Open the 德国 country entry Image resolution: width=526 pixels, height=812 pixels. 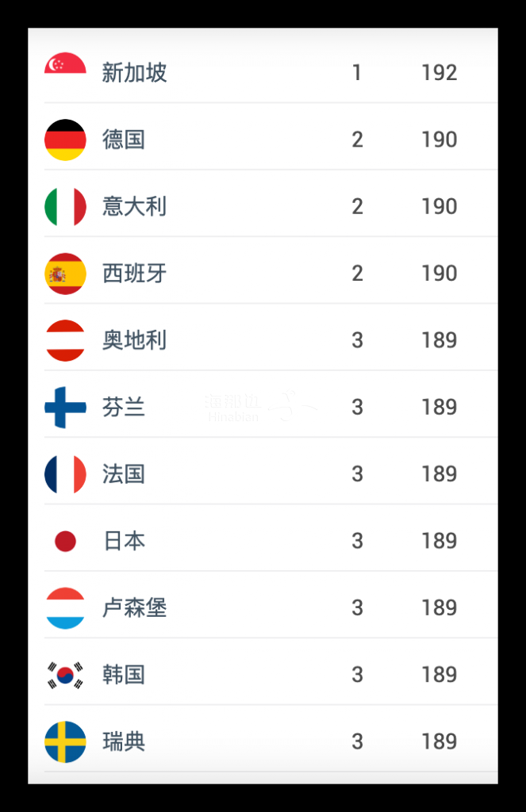tap(124, 140)
